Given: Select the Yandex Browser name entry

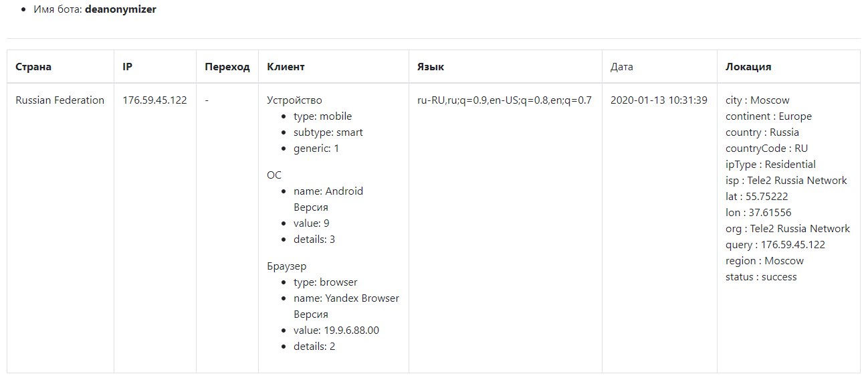Looking at the screenshot, I should [x=346, y=298].
